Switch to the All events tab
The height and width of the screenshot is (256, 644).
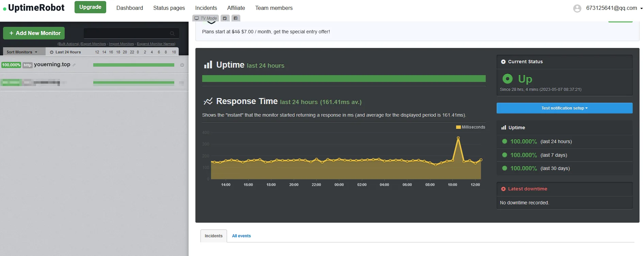[241, 236]
